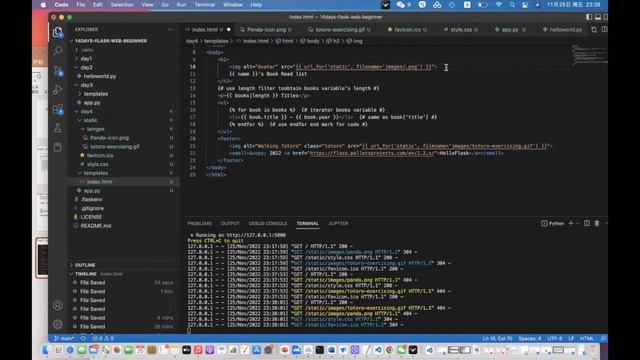
Task: Toggle the primary sidebar layout icon
Action: (589, 17)
